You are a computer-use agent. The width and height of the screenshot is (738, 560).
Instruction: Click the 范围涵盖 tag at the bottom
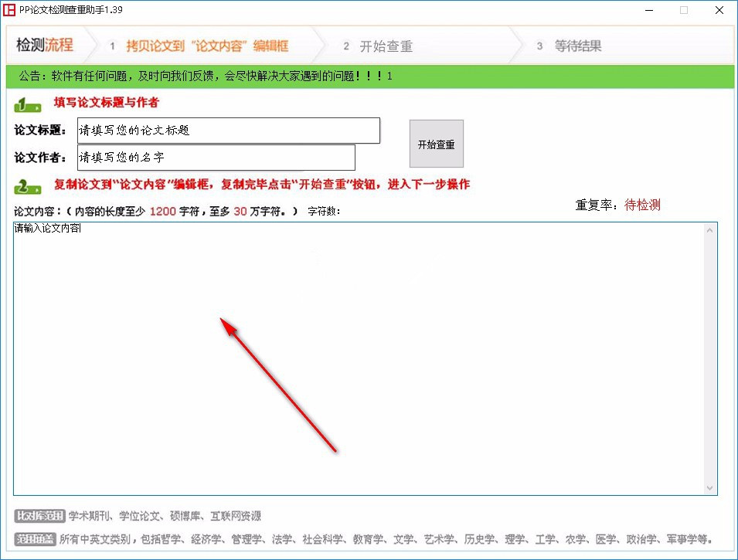click(x=36, y=539)
